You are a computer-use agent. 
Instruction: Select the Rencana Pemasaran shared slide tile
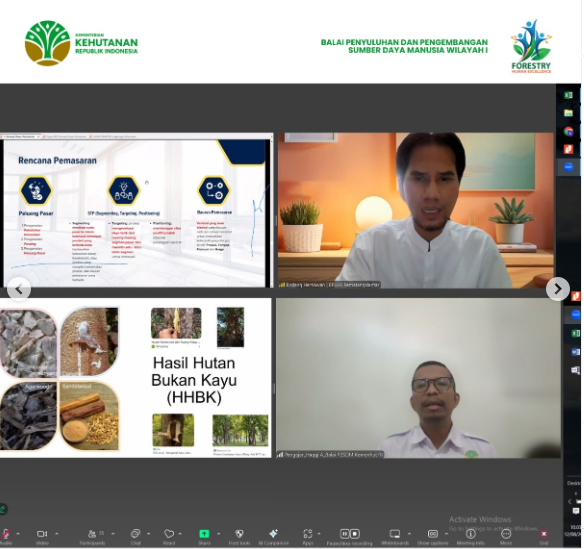coord(136,210)
